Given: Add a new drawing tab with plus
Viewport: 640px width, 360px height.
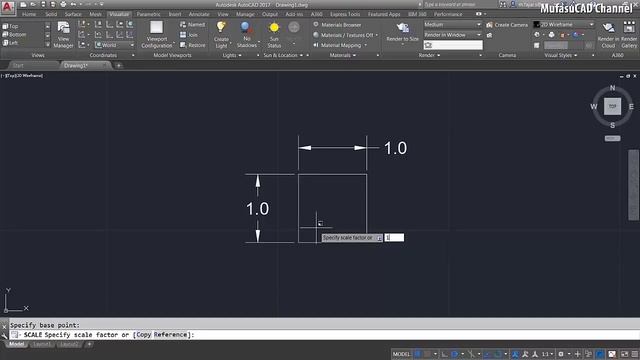Looking at the screenshot, I should pyautogui.click(x=119, y=65).
